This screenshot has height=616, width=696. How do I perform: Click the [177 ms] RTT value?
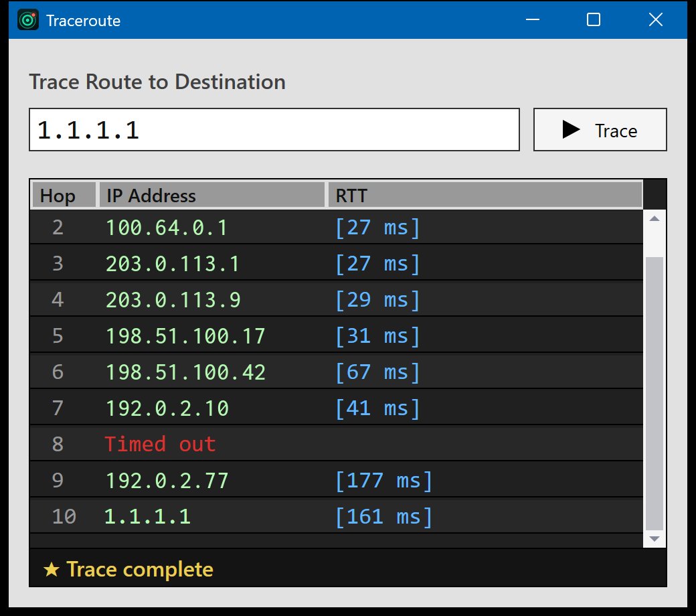(x=383, y=481)
